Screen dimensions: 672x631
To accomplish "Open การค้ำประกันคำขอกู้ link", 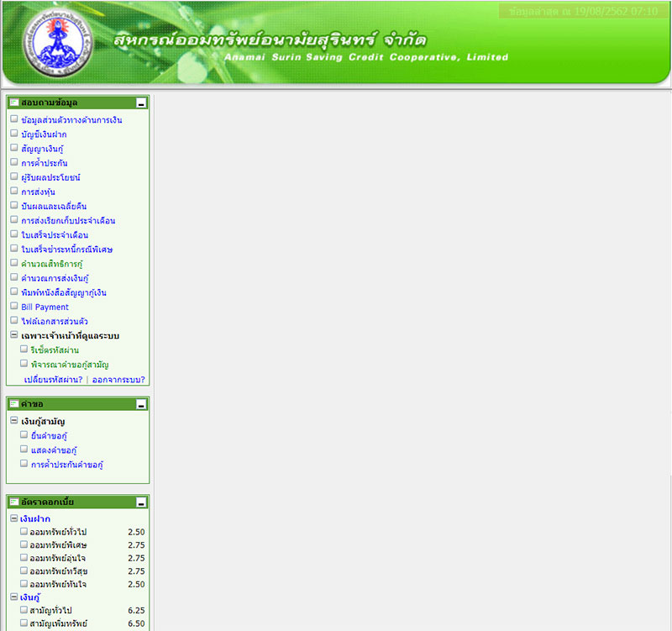I will point(67,465).
